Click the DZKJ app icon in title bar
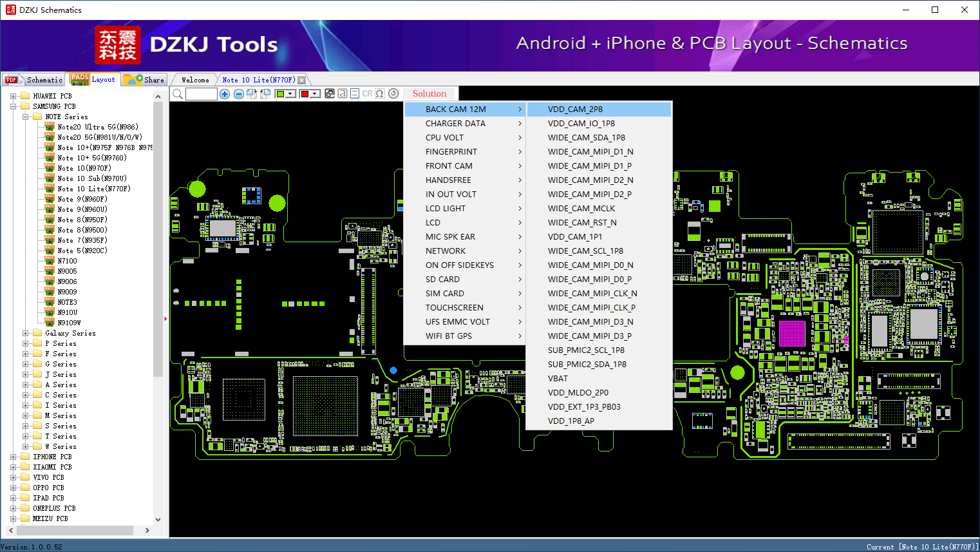Image resolution: width=980 pixels, height=552 pixels. [10, 10]
